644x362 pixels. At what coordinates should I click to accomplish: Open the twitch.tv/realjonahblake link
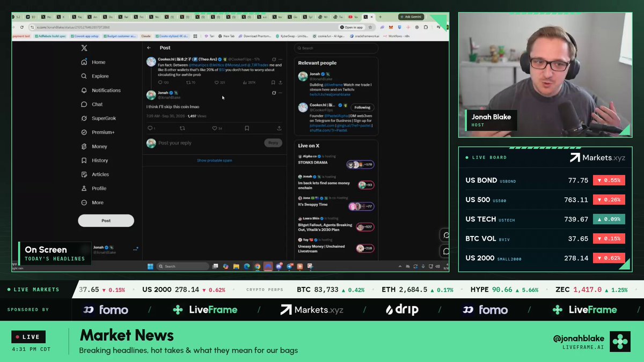tap(330, 94)
